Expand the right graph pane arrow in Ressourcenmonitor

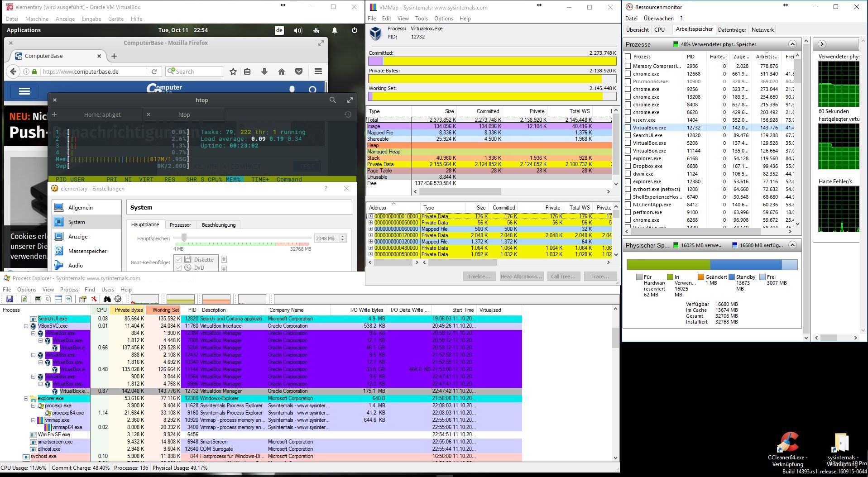pos(822,44)
